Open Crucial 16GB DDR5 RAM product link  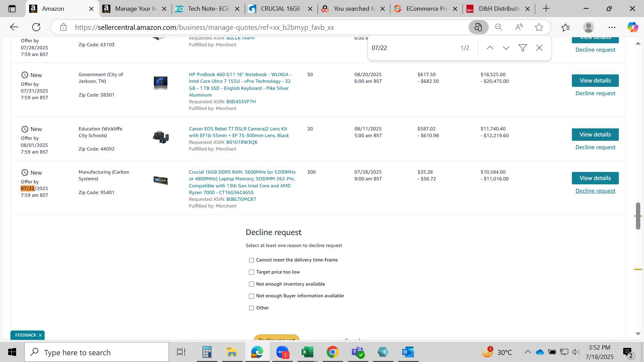(x=242, y=182)
